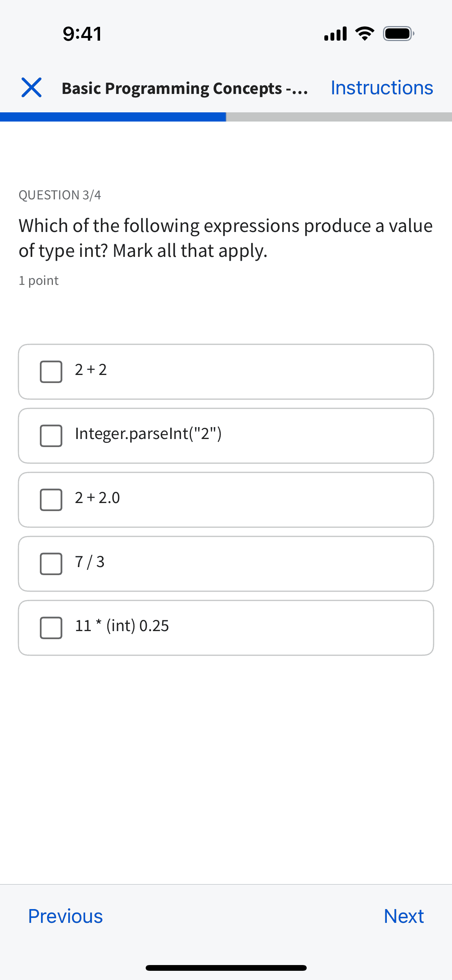Advance to the next question with Next

click(404, 916)
